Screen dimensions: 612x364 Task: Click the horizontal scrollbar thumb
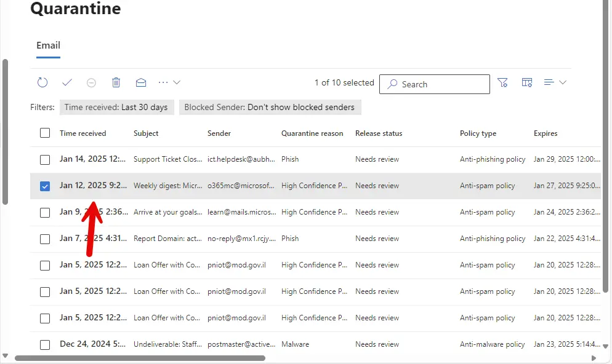[x=140, y=358]
